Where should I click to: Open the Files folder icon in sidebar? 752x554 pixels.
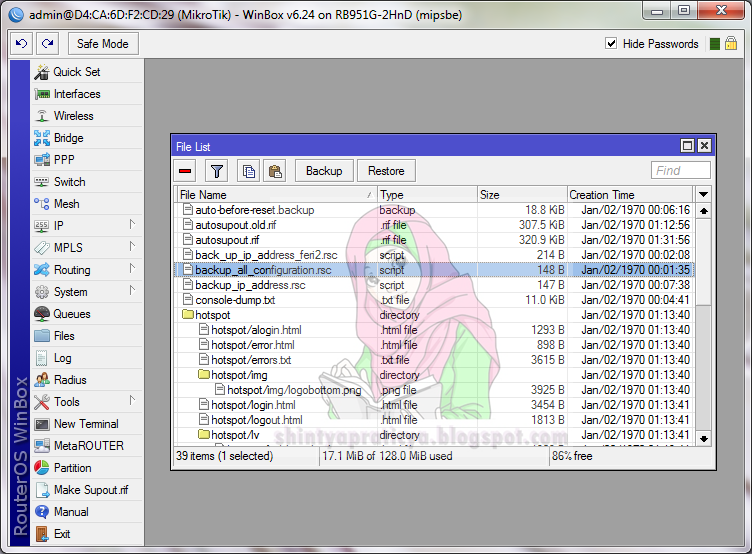(42, 336)
